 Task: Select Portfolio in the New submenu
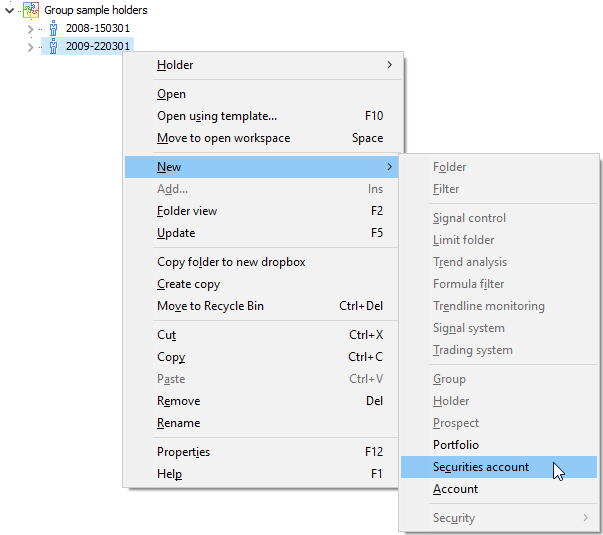point(456,445)
